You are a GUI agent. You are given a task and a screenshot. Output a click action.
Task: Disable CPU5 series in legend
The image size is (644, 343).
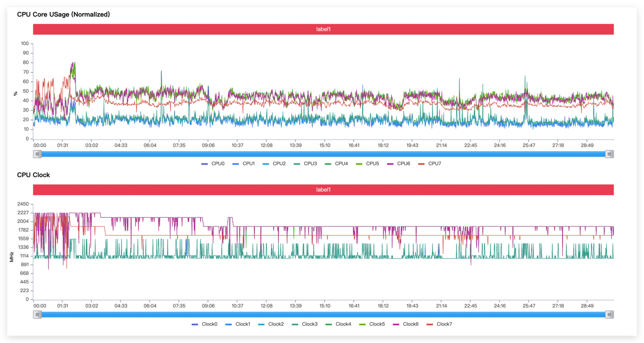pos(368,163)
